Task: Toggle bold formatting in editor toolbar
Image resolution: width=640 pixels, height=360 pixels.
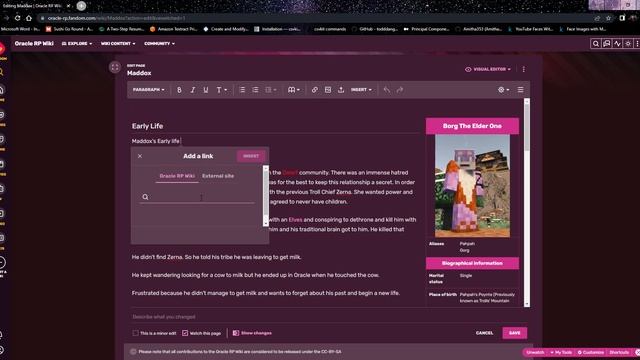Action: click(x=179, y=90)
